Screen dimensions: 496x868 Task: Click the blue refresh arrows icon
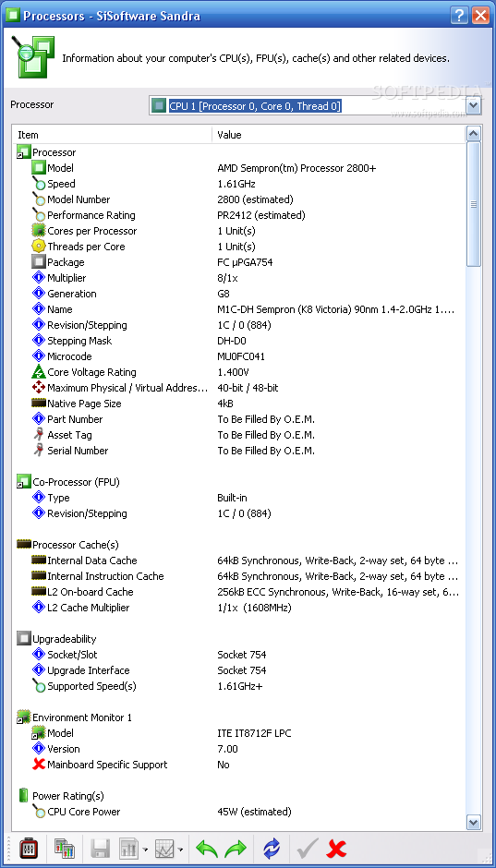click(x=272, y=848)
